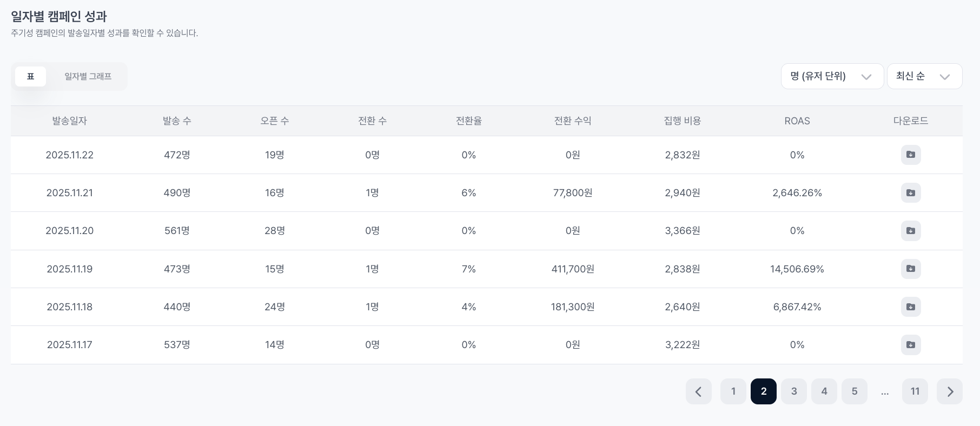980x426 pixels.
Task: Go to page 3
Action: [794, 391]
